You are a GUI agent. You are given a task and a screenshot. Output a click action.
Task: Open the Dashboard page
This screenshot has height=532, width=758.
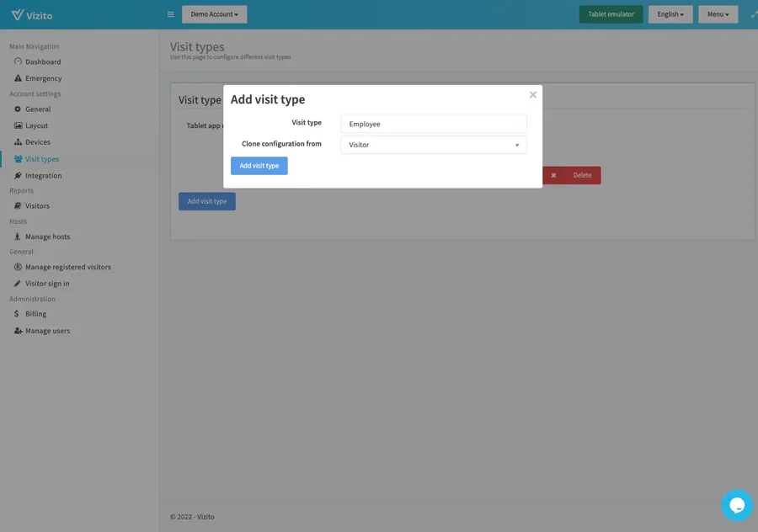[x=40, y=61]
